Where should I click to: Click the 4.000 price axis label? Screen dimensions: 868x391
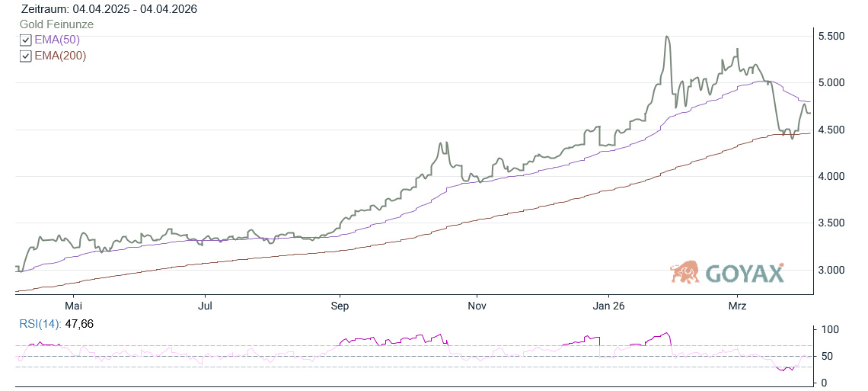tap(834, 176)
